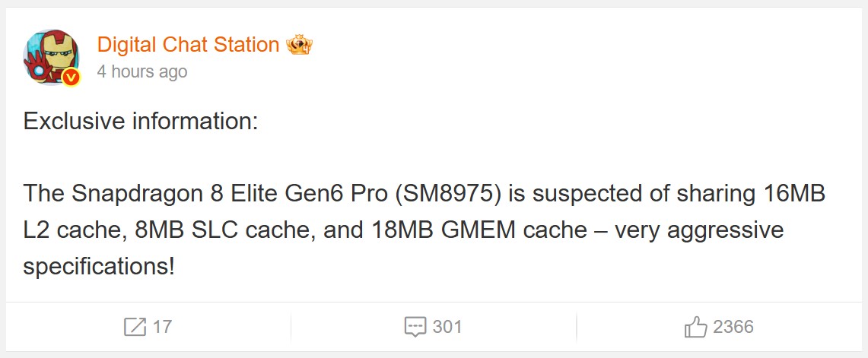This screenshot has height=358, width=868.
Task: Open comments via the speech bubble icon
Action: coord(415,328)
